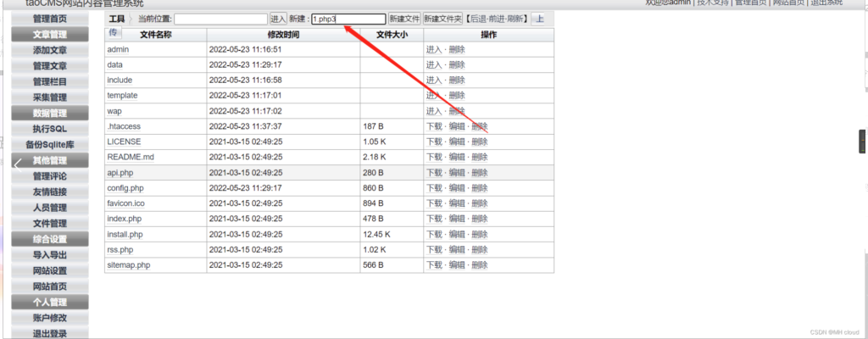Open 文件管理 in the sidebar menu
This screenshot has width=868, height=339.
pyautogui.click(x=50, y=223)
